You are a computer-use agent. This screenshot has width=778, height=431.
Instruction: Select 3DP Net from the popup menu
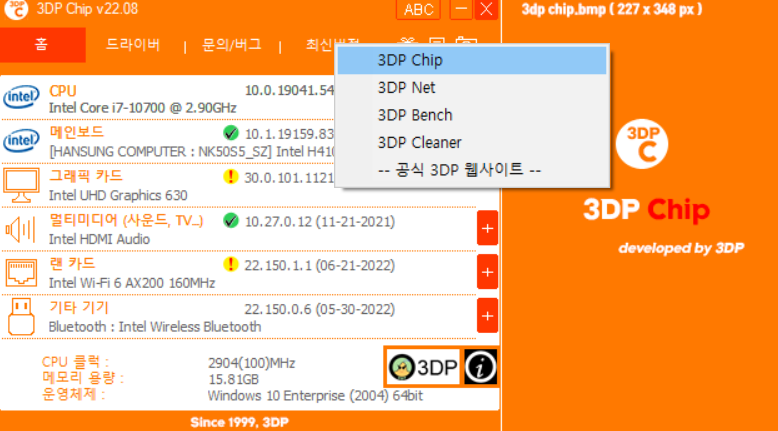[x=472, y=88]
